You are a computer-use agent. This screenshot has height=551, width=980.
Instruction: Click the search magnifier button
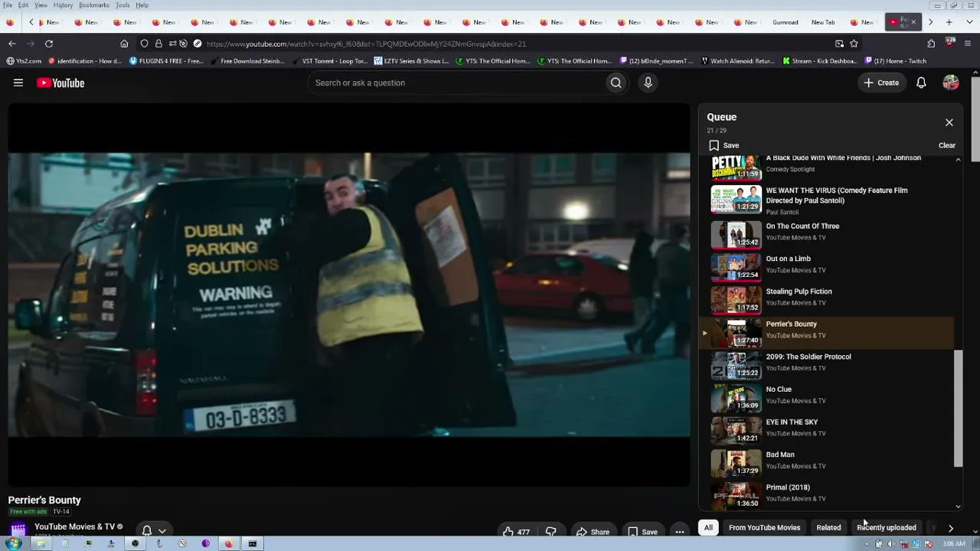coord(616,83)
